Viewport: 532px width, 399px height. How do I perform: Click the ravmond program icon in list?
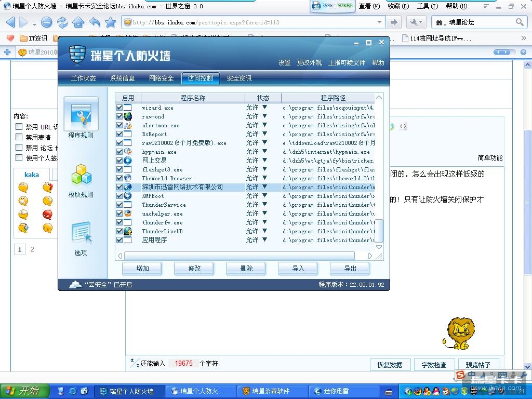128,116
